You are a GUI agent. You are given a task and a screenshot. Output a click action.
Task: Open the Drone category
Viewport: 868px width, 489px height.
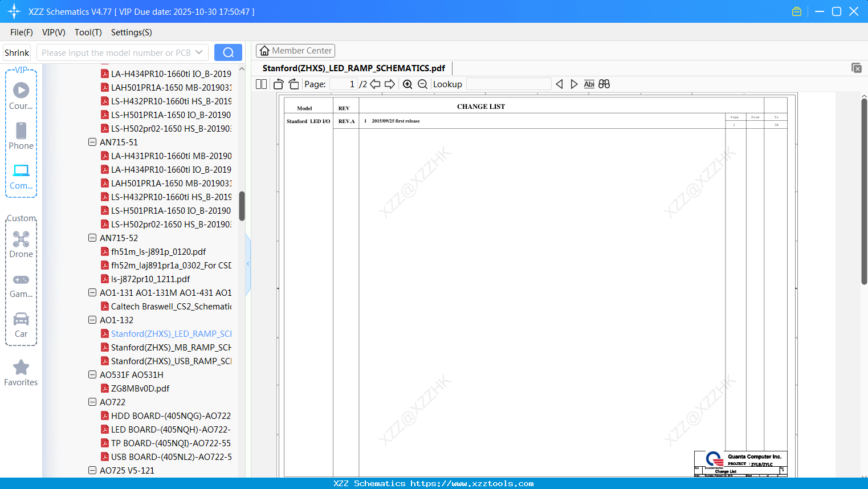[21, 244]
